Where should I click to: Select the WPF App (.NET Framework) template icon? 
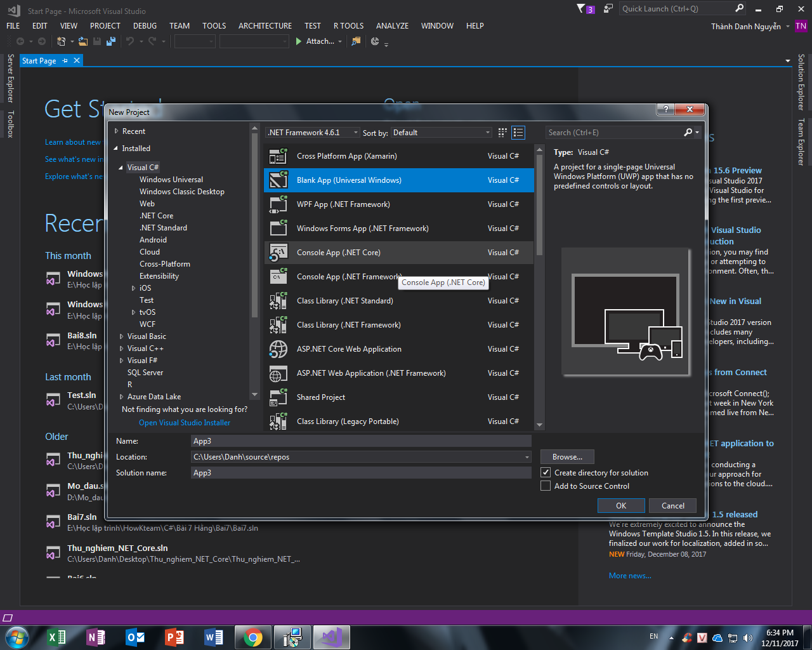pyautogui.click(x=278, y=204)
